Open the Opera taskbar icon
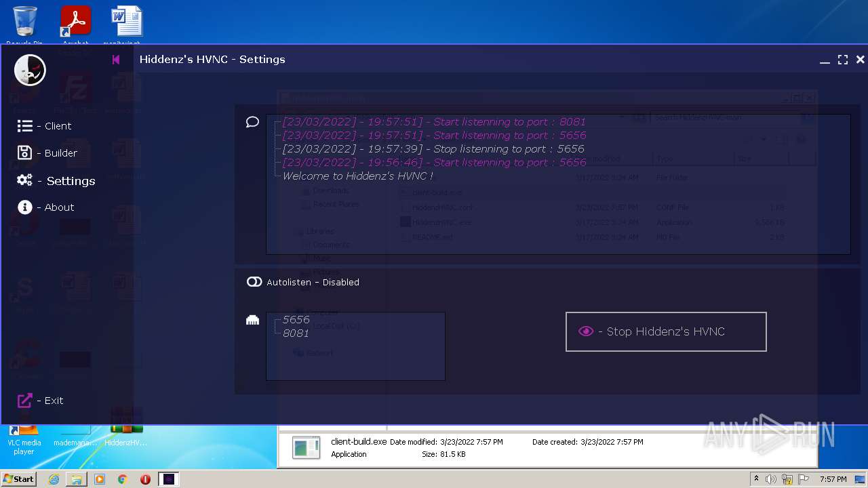Image resolution: width=868 pixels, height=488 pixels. 145,479
